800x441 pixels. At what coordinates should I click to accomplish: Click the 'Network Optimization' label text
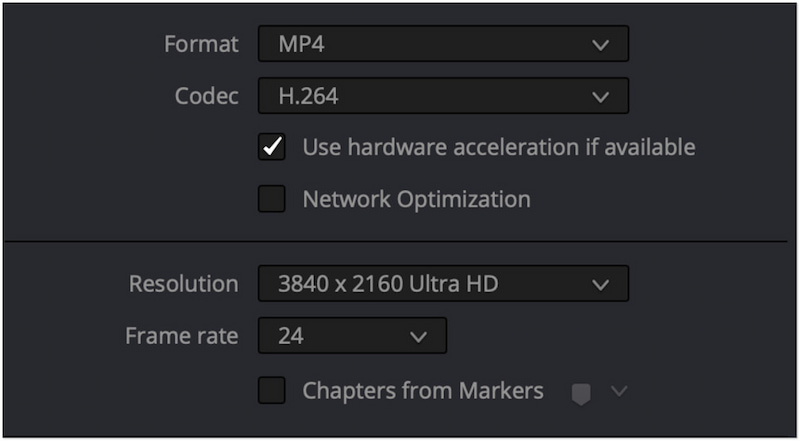pyautogui.click(x=416, y=199)
